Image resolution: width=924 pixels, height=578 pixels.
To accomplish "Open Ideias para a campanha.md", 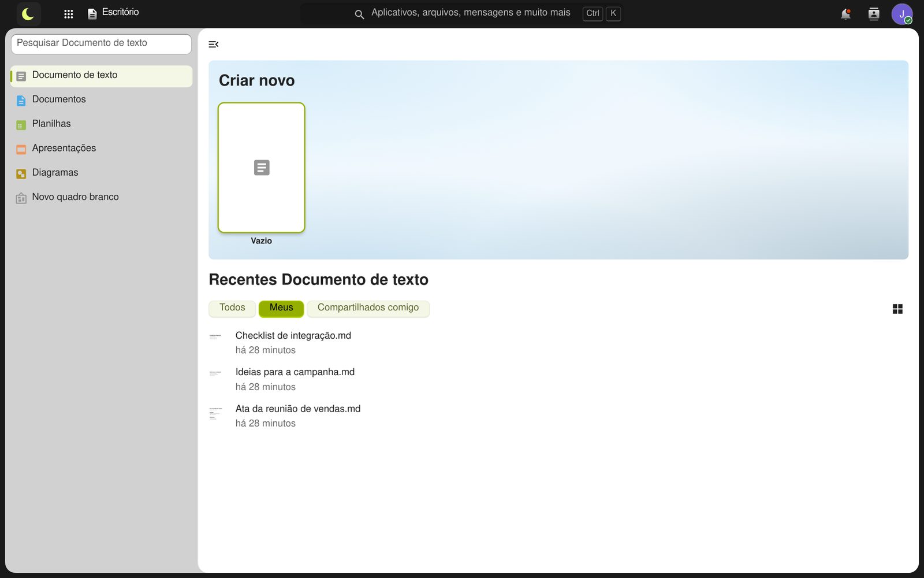I will coord(295,372).
